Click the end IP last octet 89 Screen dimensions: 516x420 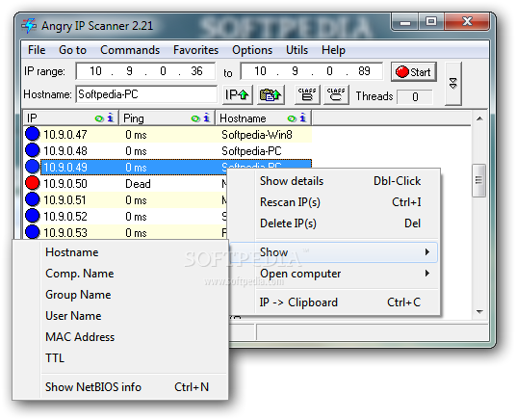coord(364,71)
